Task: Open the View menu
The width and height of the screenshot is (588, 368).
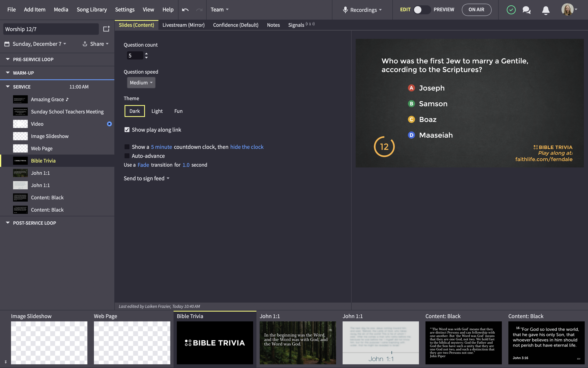Action: point(148,9)
